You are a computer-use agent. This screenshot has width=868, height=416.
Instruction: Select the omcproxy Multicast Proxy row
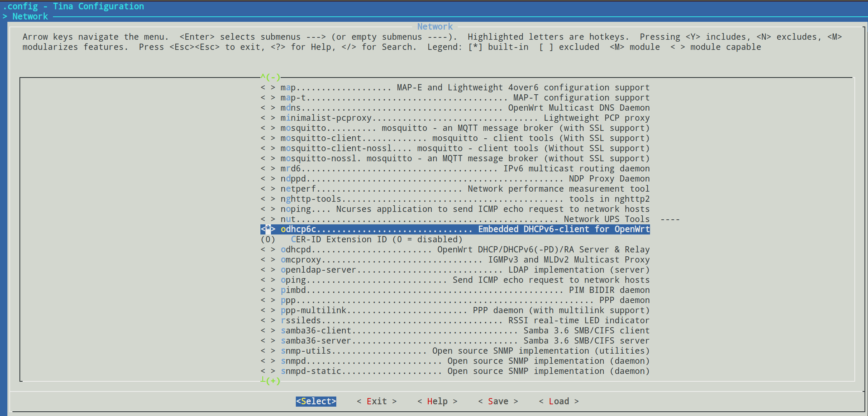coord(455,260)
